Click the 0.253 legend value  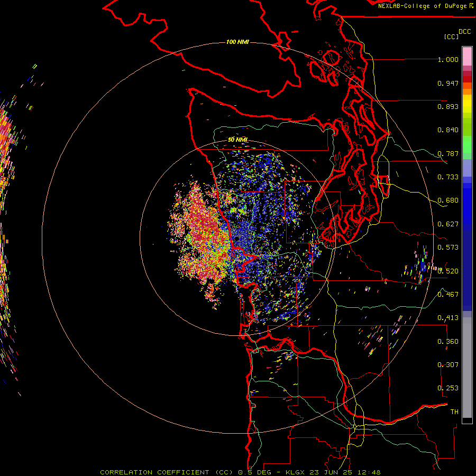(448, 388)
